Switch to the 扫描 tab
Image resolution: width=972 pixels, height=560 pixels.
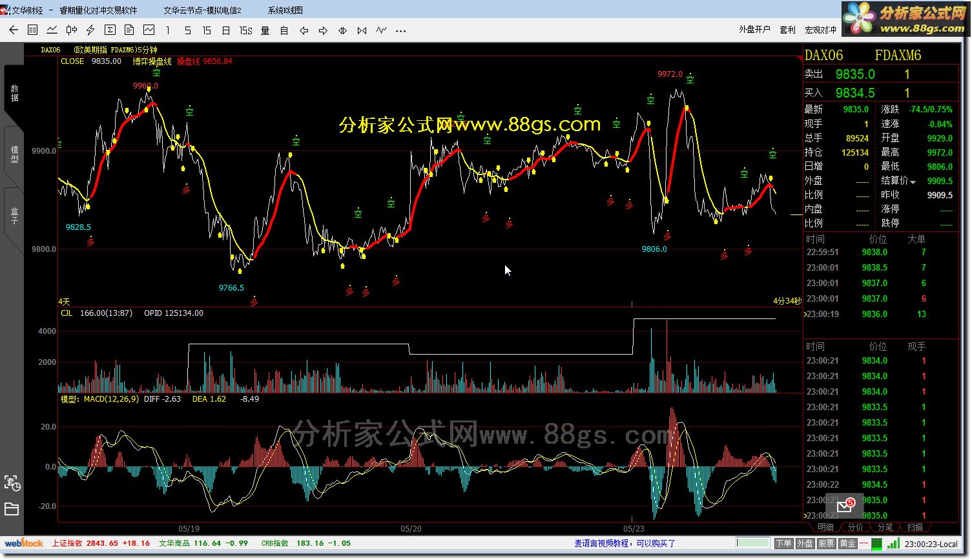(915, 527)
